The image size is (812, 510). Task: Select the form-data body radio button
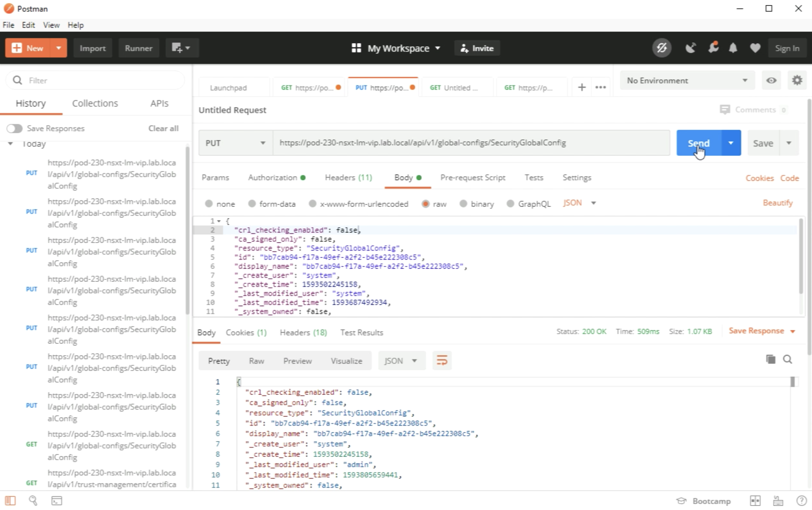point(252,204)
